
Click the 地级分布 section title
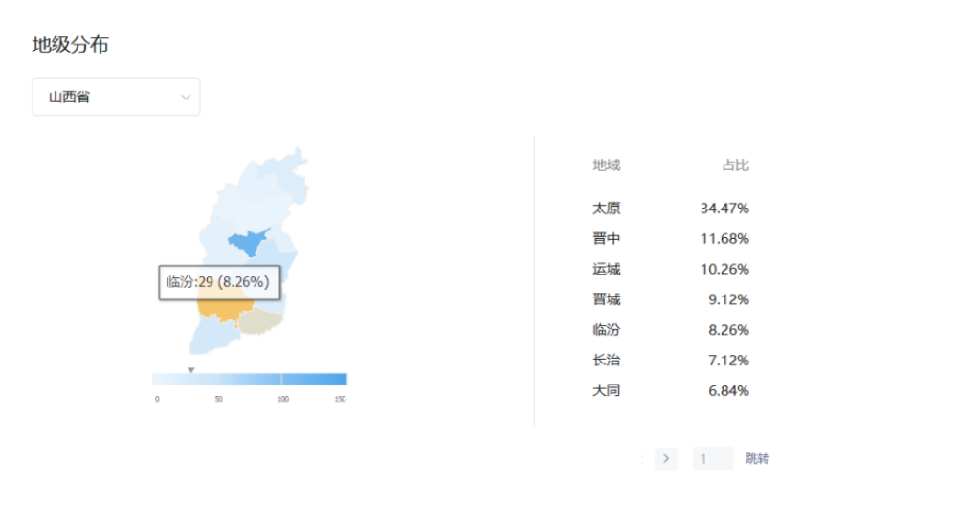click(x=71, y=45)
